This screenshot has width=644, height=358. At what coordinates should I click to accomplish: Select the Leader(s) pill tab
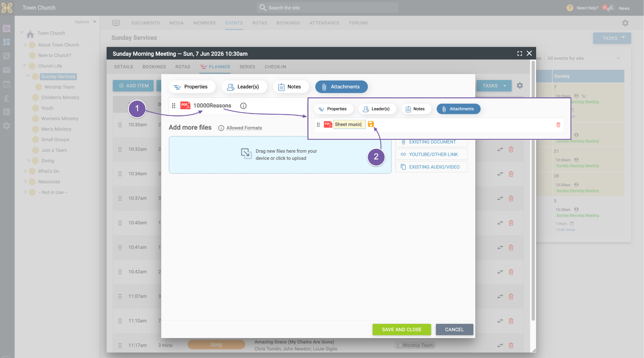coord(244,87)
